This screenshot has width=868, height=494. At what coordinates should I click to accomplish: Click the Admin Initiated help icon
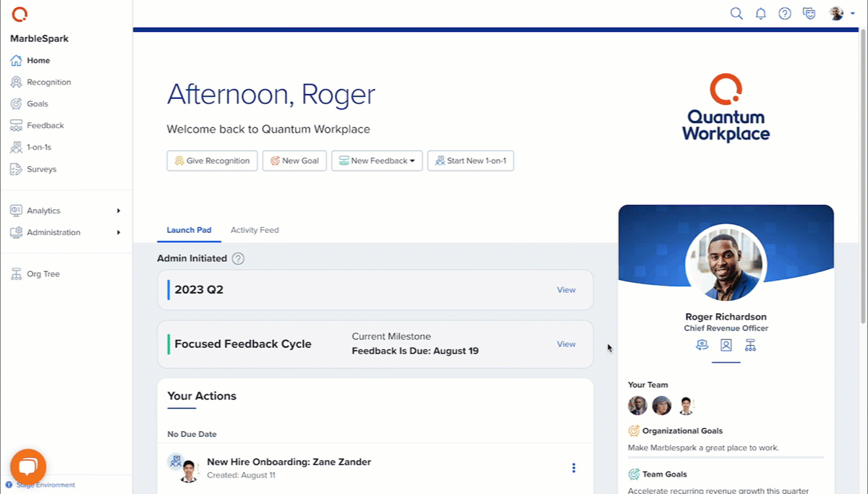coord(238,258)
